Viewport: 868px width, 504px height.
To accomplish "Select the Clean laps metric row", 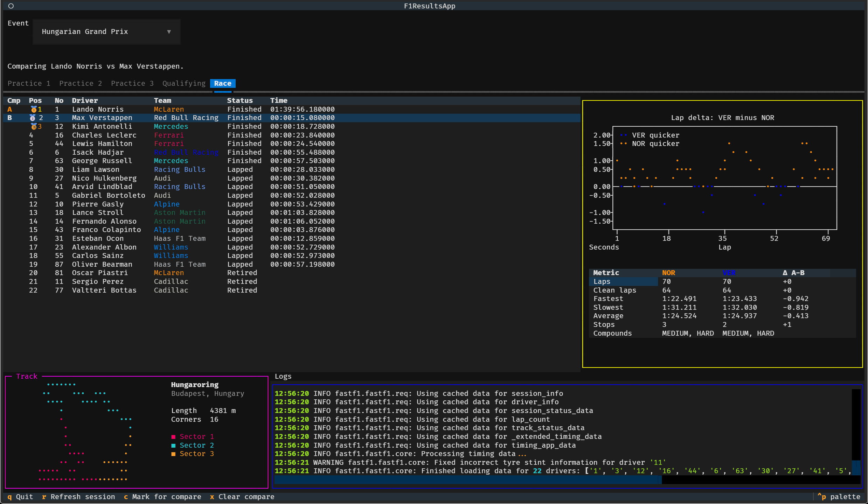I will click(722, 290).
